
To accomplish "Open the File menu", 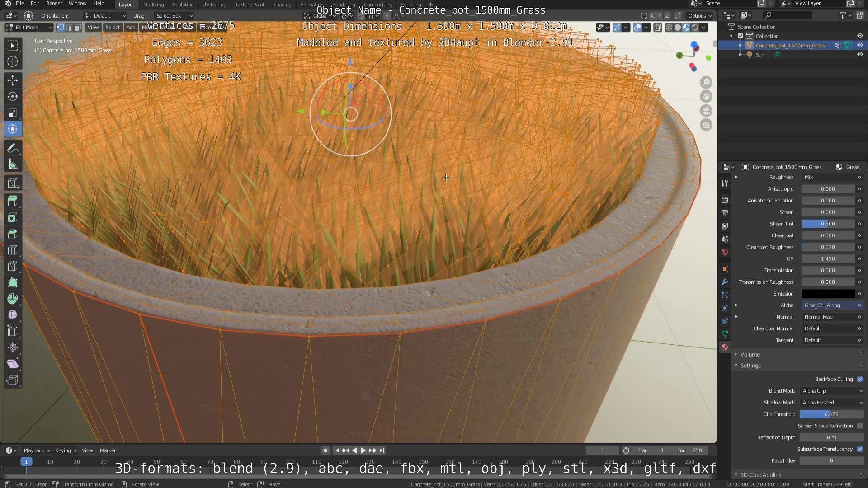I will pos(20,4).
